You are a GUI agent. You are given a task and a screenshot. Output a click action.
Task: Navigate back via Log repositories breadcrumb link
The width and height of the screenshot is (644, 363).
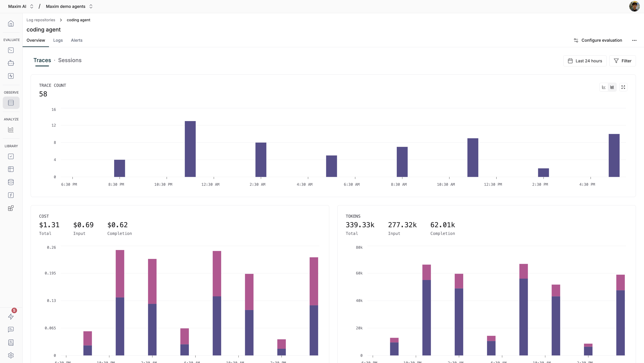tap(41, 20)
